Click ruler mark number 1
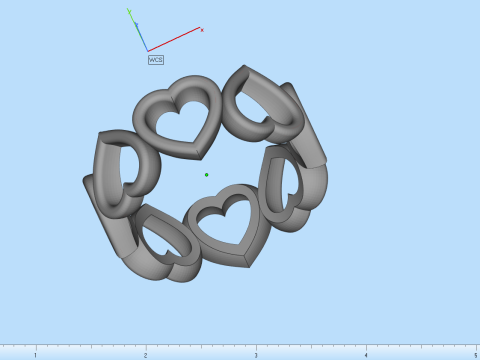This screenshot has width=480, height=360. pos(35,356)
